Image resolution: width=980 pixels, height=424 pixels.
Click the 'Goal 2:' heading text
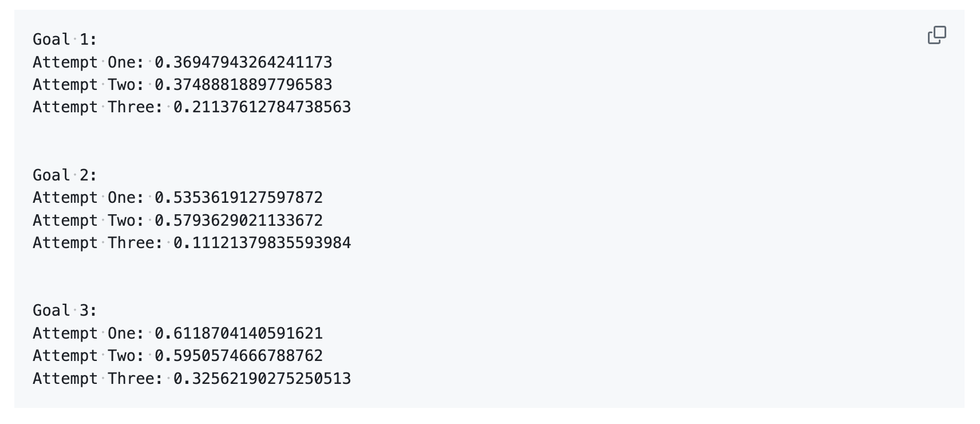coord(65,175)
